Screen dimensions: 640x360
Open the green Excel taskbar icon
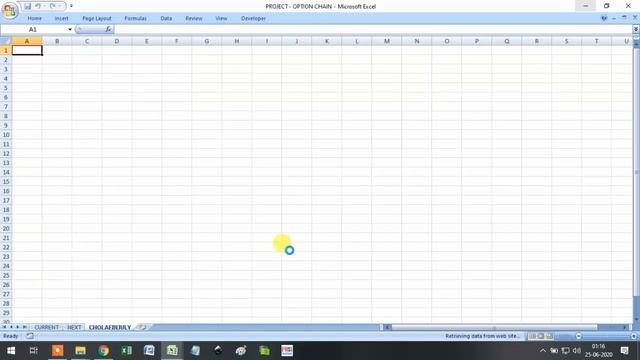tap(127, 351)
